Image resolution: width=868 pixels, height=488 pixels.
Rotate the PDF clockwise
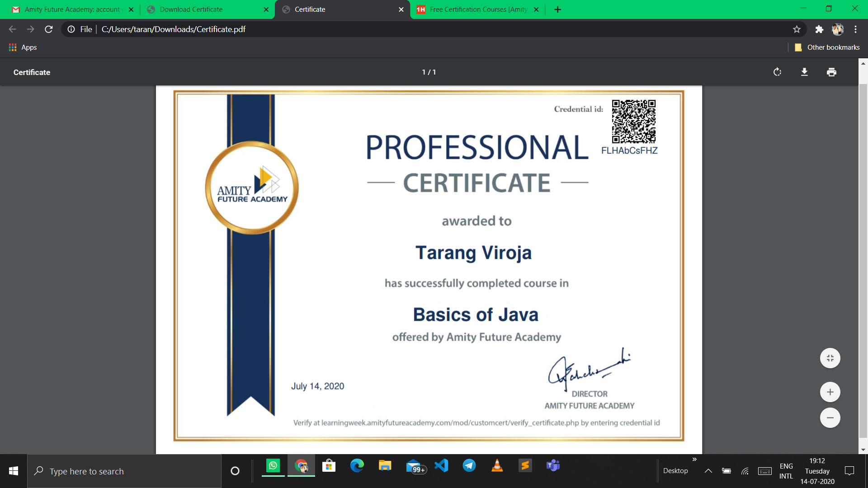pyautogui.click(x=777, y=72)
